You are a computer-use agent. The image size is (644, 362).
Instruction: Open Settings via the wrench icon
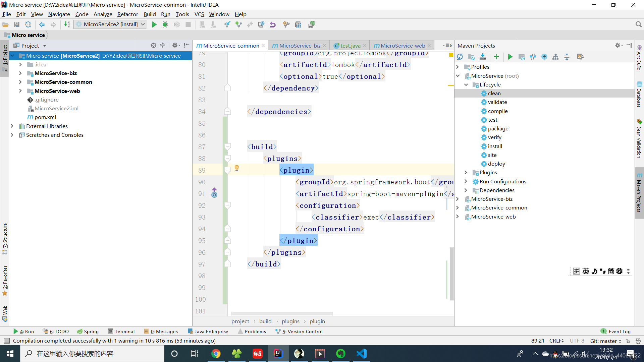point(286,24)
